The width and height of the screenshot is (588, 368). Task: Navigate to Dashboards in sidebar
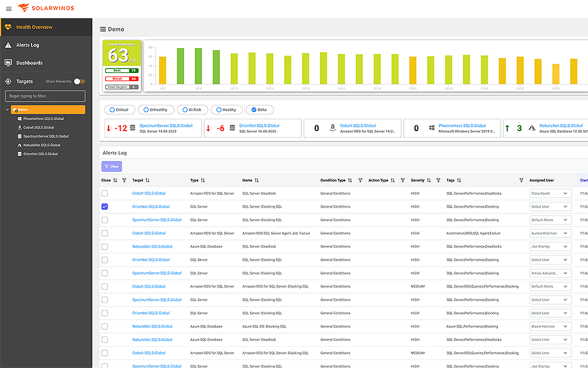click(x=29, y=63)
